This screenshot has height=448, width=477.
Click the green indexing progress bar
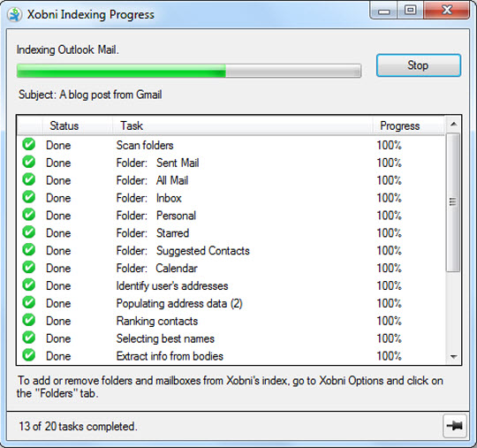[189, 71]
